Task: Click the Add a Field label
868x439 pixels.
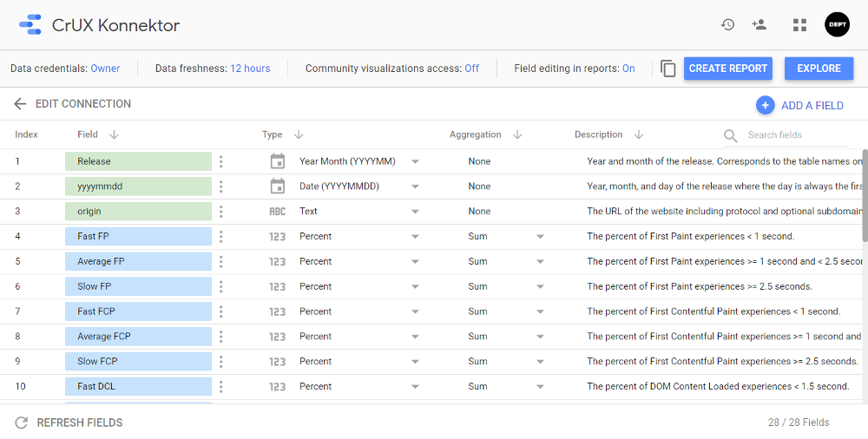Action: (x=812, y=106)
